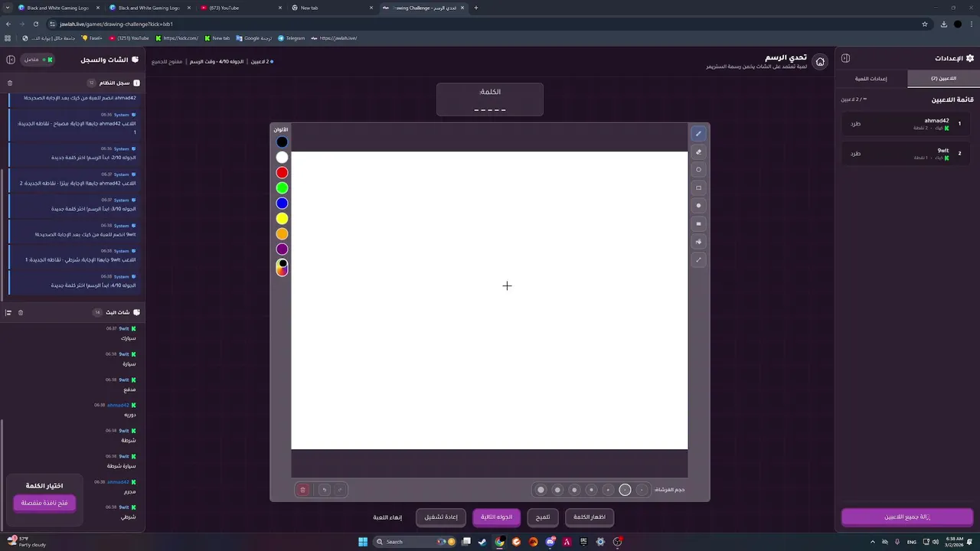Pick the yellow color swatch
This screenshot has width=980, height=551.
click(282, 218)
